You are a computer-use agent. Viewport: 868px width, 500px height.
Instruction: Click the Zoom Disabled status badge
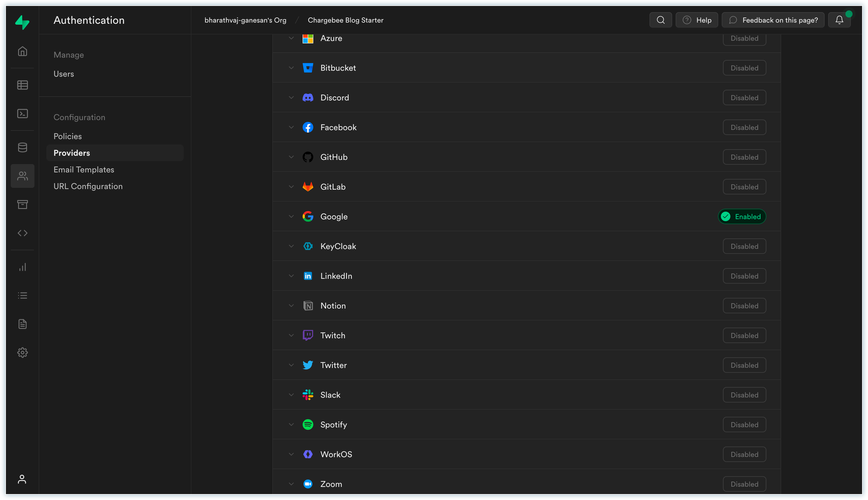[744, 484]
